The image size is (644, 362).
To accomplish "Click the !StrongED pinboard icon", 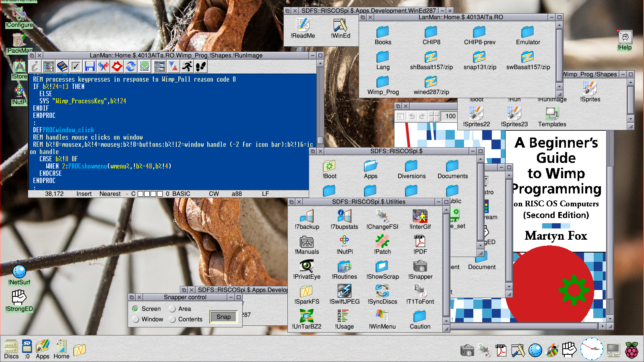I will [19, 302].
